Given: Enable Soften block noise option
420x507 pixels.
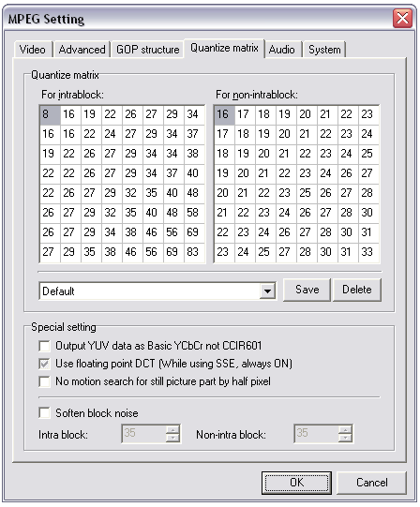Looking at the screenshot, I should click(44, 413).
